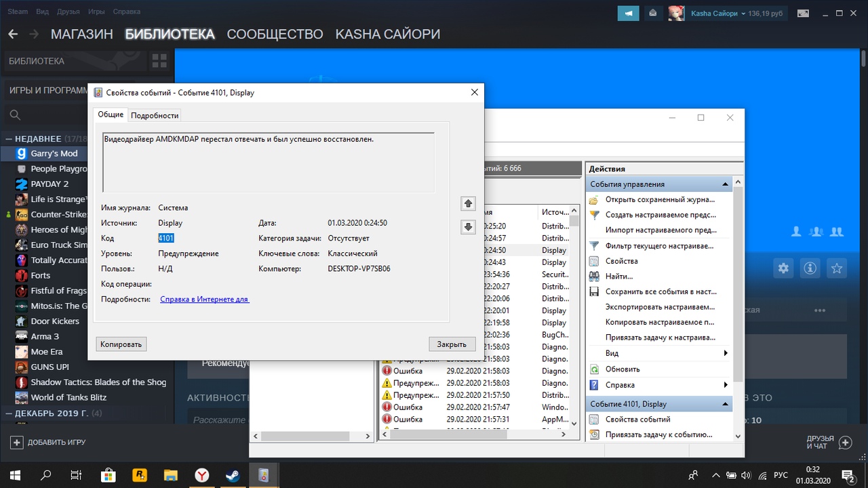Viewport: 868px width, 488px height.
Task: Click Свойства событий action
Action: (x=637, y=420)
